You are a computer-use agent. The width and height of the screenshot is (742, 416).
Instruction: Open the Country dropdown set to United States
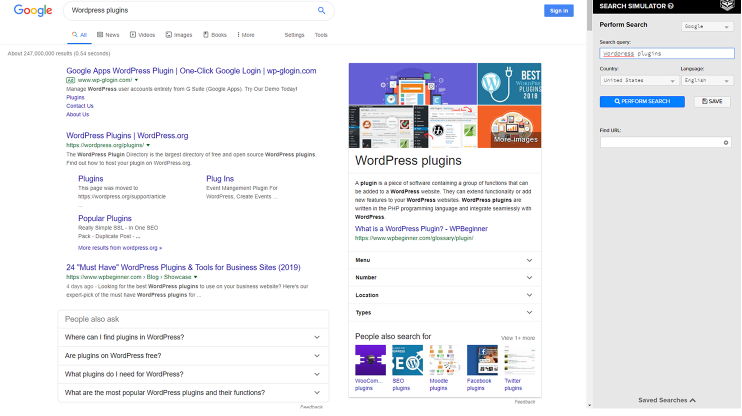pos(639,80)
